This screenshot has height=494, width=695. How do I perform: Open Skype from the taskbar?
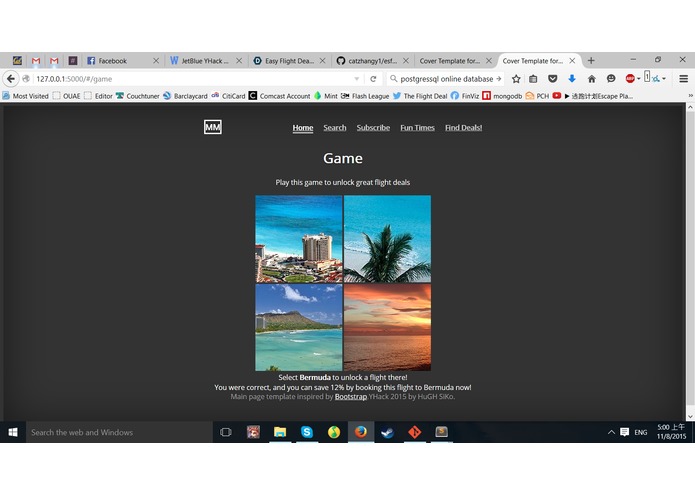tap(307, 432)
